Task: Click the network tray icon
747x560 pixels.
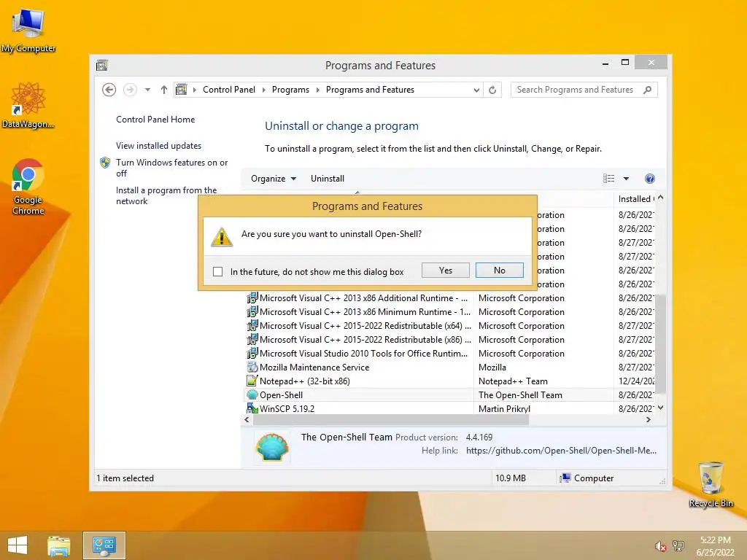Action: [678, 545]
